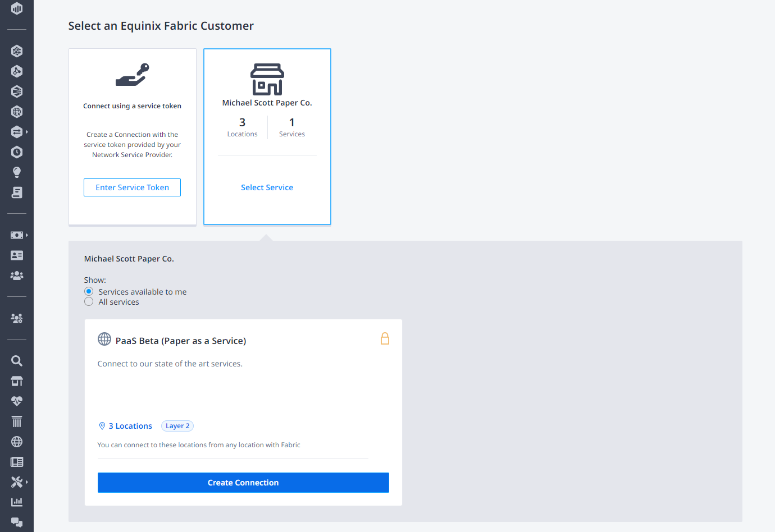
Task: Click the 'Connect using a service token' title
Action: tap(133, 106)
